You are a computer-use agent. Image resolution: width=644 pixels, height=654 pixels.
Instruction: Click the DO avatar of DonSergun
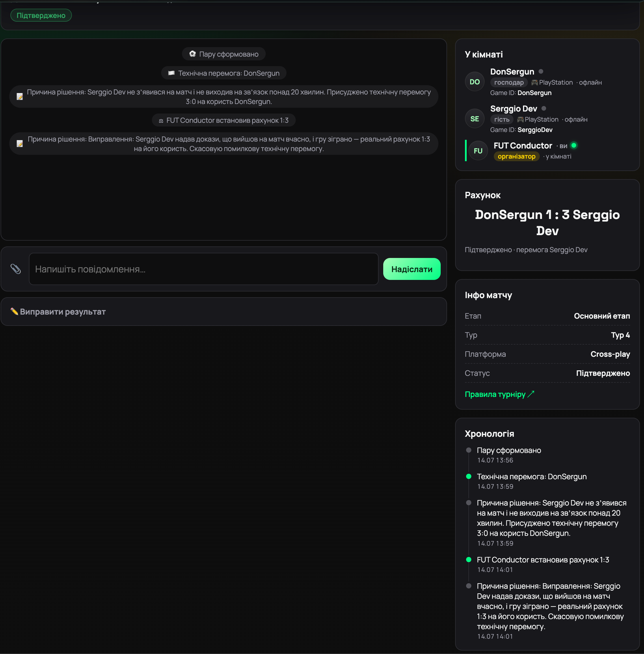[474, 82]
